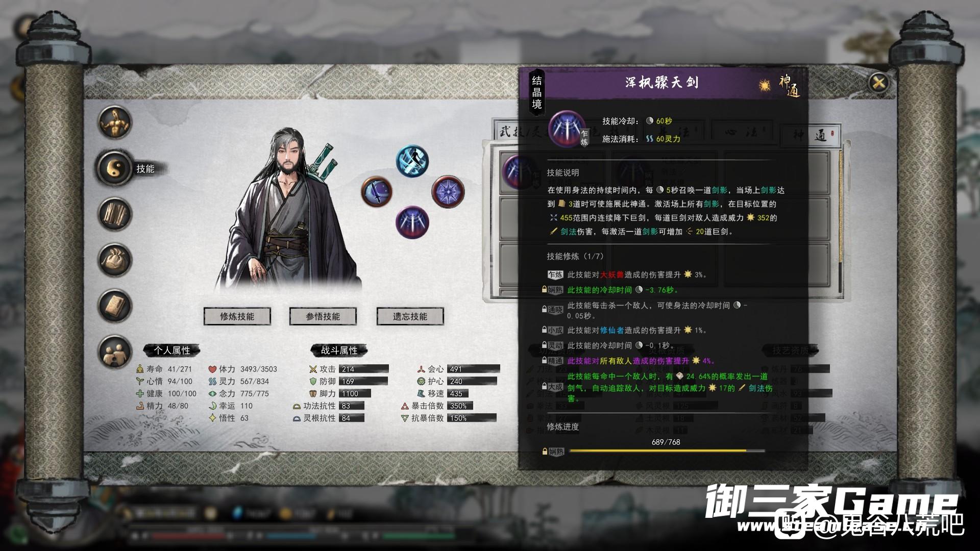The height and width of the screenshot is (551, 980).
Task: Click the locked 大成 tier tag
Action: [x=552, y=387]
